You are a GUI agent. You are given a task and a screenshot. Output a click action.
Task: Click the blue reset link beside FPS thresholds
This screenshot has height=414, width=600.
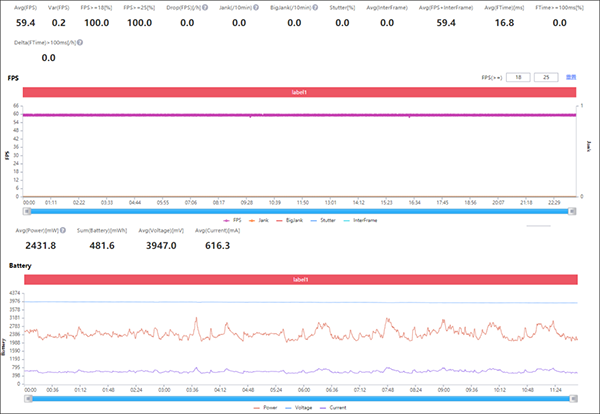click(x=571, y=76)
